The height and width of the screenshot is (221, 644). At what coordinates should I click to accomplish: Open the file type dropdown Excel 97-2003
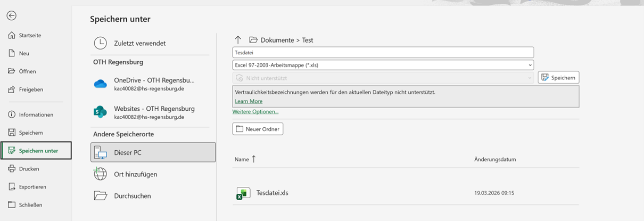(383, 65)
